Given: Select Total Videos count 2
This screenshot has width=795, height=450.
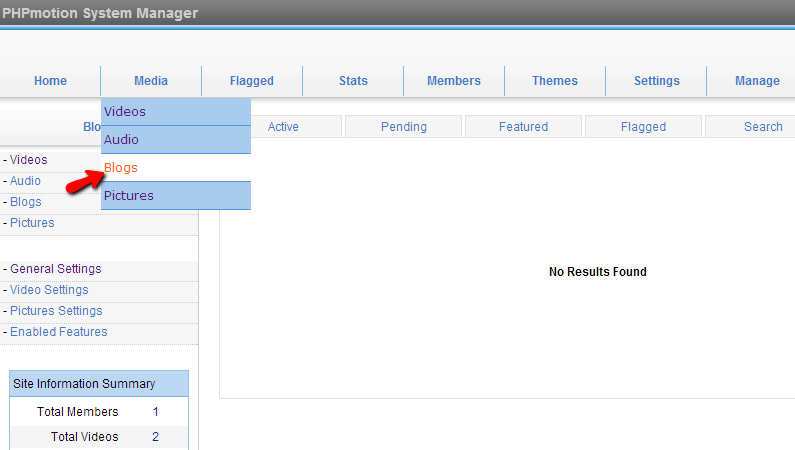Looking at the screenshot, I should (x=156, y=436).
